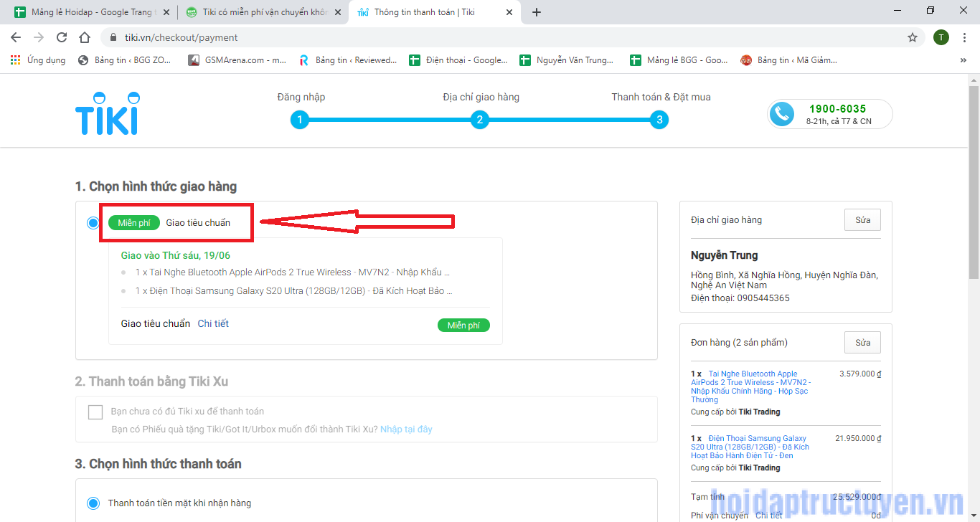Click the Sửa button for delivery address
980x522 pixels.
point(862,219)
